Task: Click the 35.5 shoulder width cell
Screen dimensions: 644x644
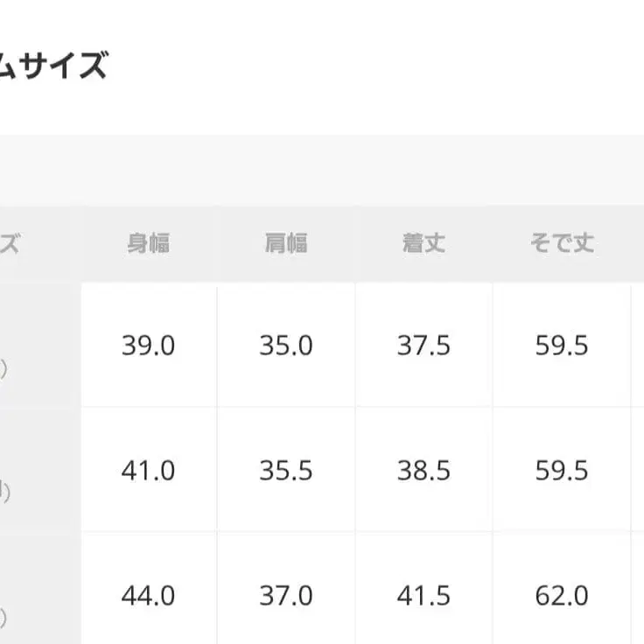Action: (x=286, y=471)
